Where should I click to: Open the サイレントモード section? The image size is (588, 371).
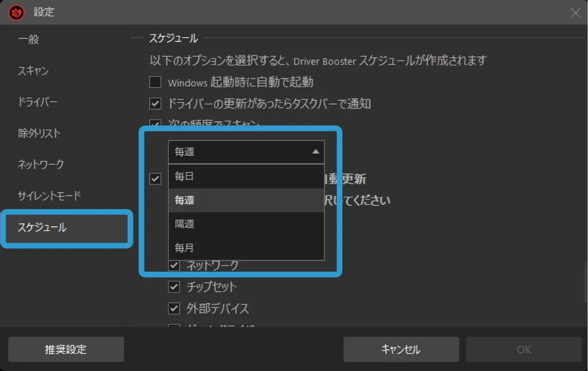pos(49,196)
